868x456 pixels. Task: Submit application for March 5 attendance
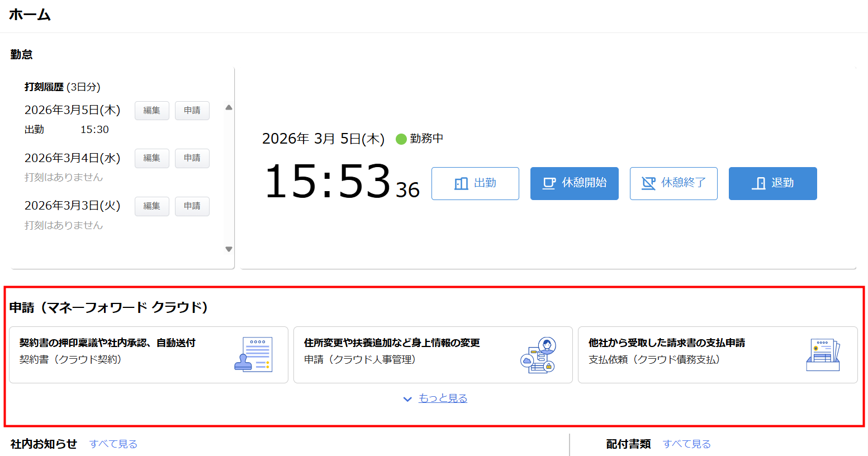point(192,111)
